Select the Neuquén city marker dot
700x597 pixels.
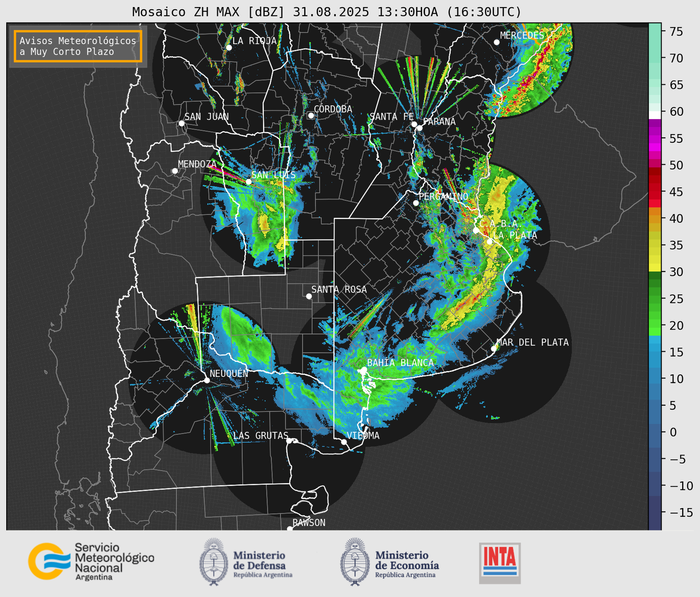click(207, 380)
